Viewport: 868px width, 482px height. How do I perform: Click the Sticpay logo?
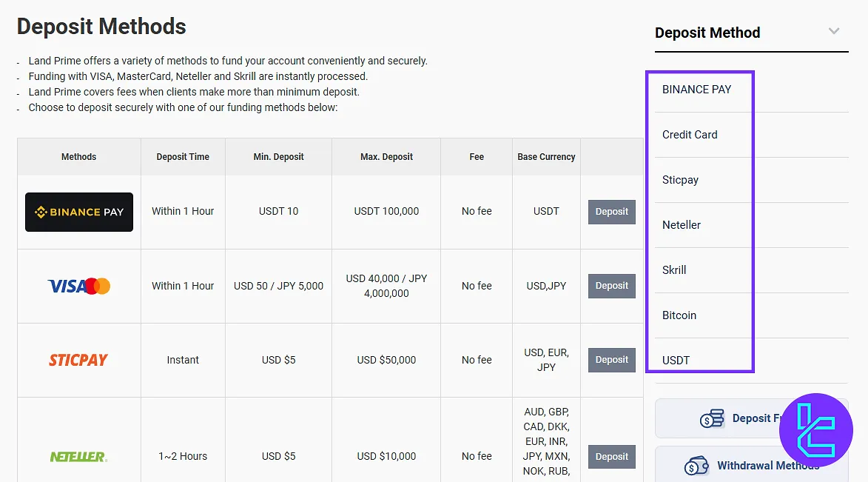[78, 360]
